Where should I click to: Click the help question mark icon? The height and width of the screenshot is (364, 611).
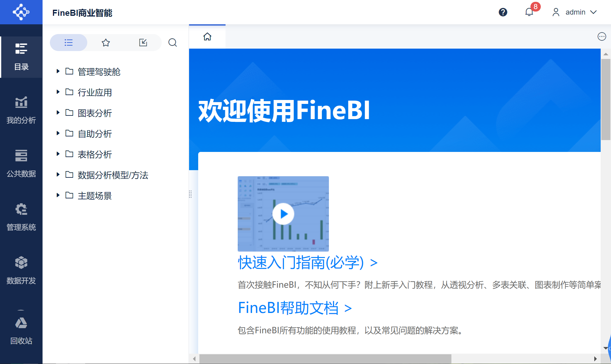click(x=503, y=12)
